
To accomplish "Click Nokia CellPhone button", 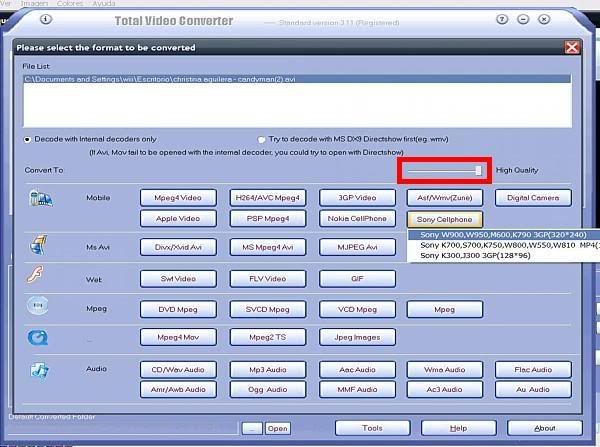I will pos(357,219).
